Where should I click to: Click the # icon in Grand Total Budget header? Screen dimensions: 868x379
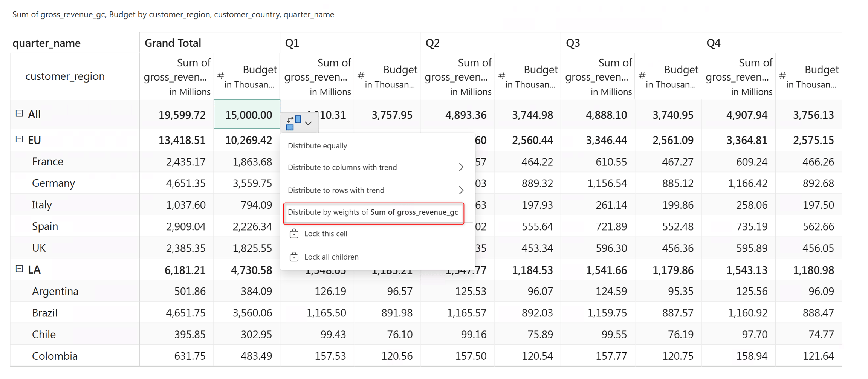(221, 76)
